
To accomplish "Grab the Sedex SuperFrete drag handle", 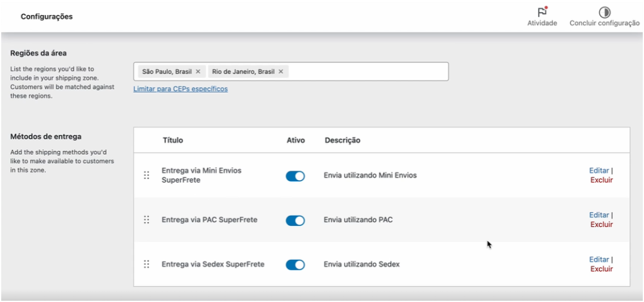I will [x=146, y=264].
